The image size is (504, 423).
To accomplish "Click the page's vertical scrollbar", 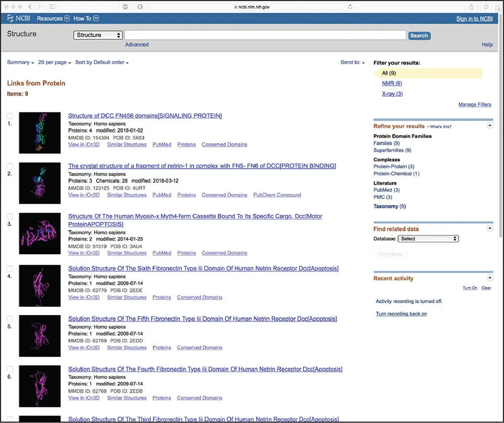I will click(501, 129).
